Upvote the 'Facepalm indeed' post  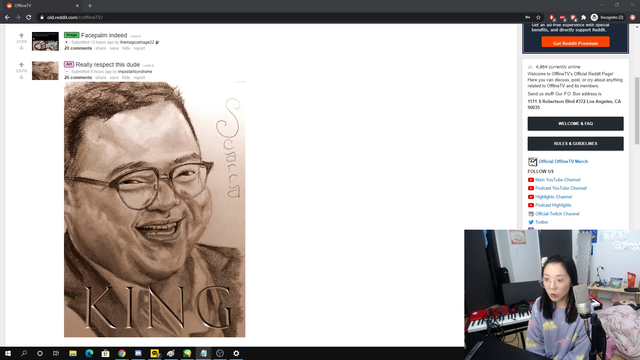point(21,36)
